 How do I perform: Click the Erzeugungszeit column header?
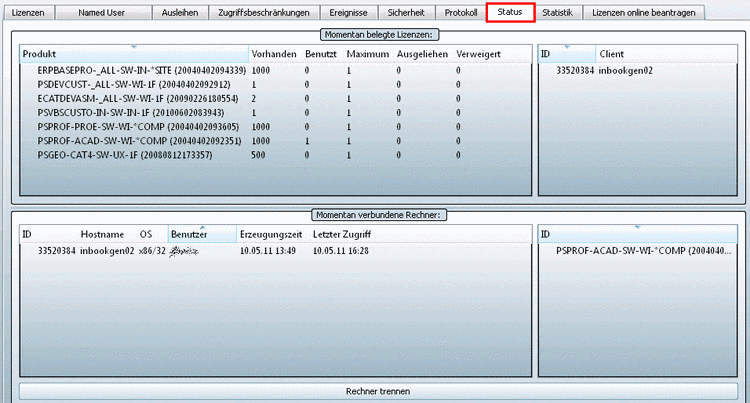(271, 234)
